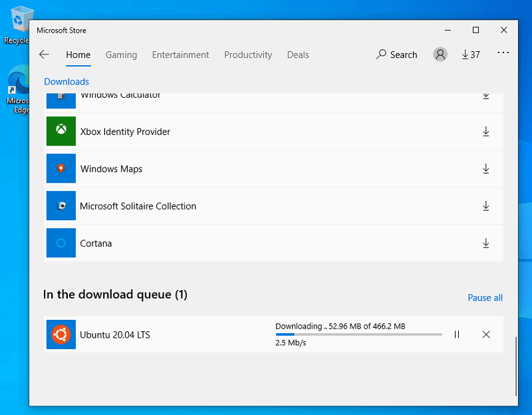Click the Cortana app icon
Screen dimensions: 532x415
tap(61, 243)
